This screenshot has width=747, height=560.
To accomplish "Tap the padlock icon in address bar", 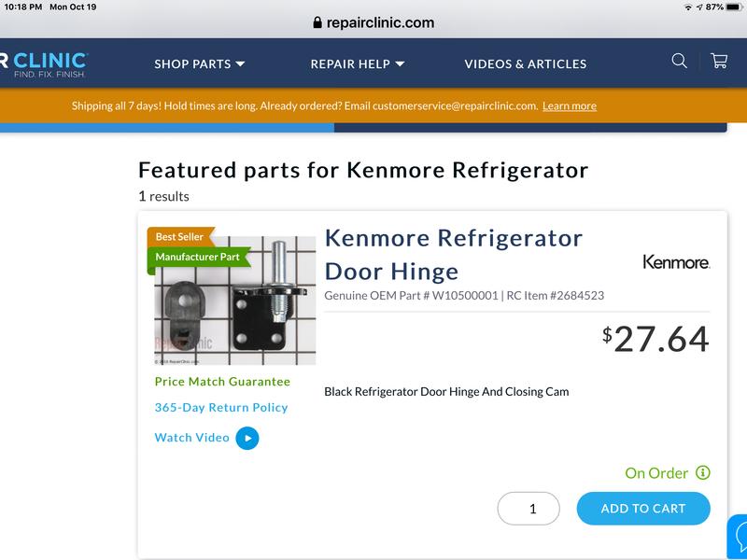I will [318, 22].
